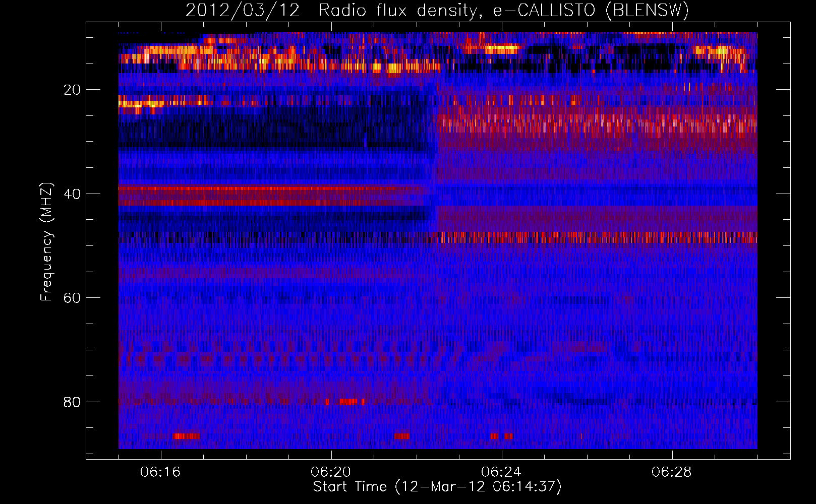Click the 20 MHz frequency tick label
The height and width of the screenshot is (504, 816).
pos(72,90)
